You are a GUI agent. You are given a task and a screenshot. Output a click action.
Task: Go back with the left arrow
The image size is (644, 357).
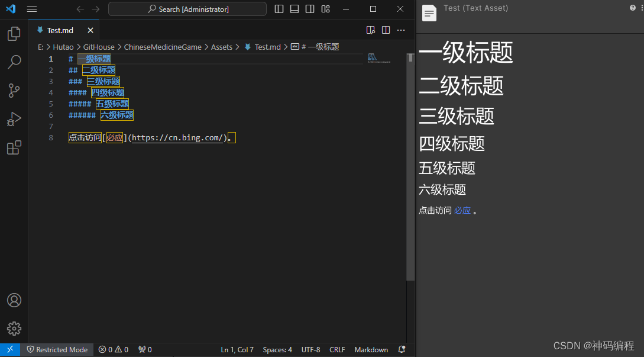80,9
